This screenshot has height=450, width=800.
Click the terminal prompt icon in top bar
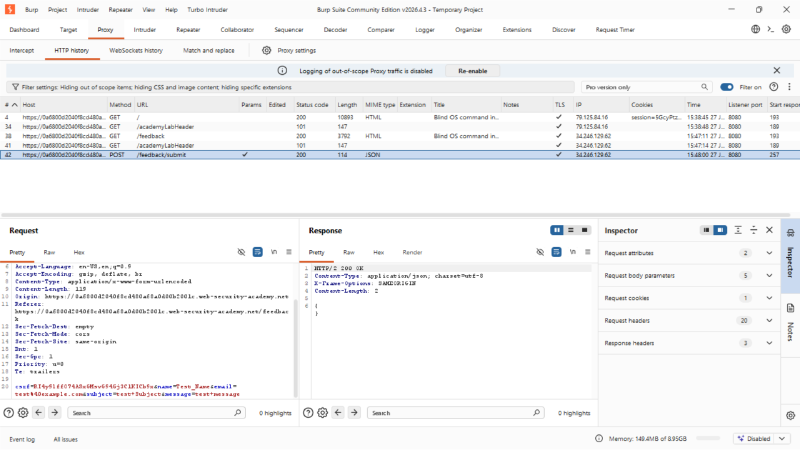tap(770, 29)
